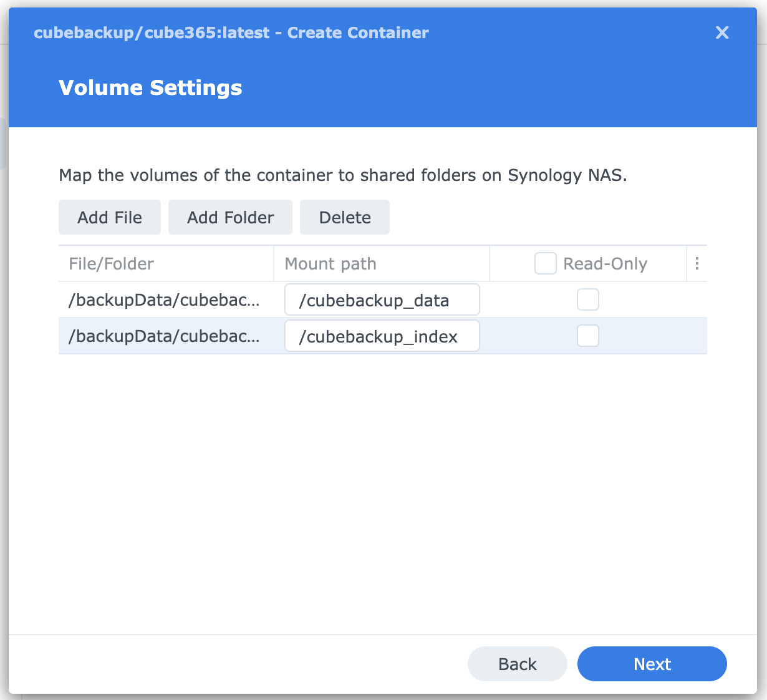Proceed with the Next button

[x=652, y=664]
